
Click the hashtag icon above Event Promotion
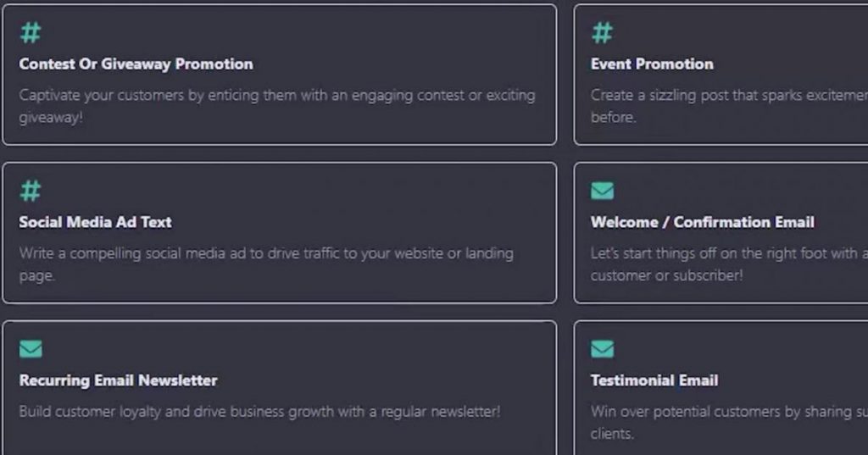click(603, 33)
